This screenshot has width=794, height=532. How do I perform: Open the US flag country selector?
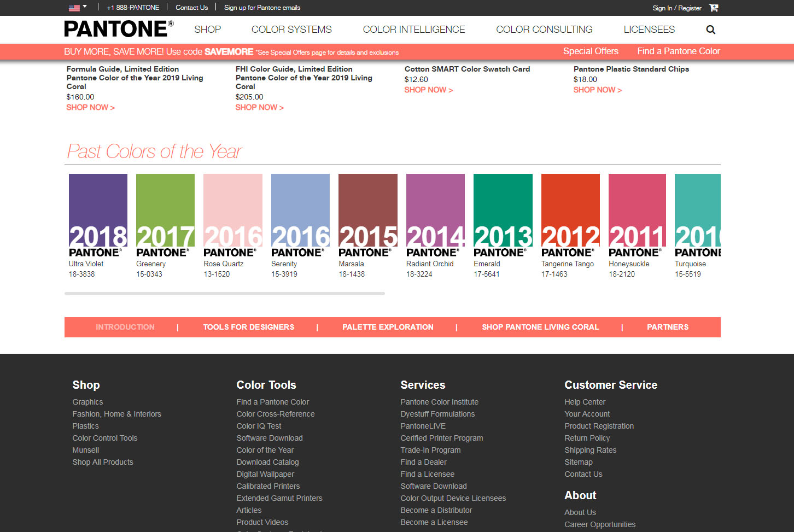78,8
